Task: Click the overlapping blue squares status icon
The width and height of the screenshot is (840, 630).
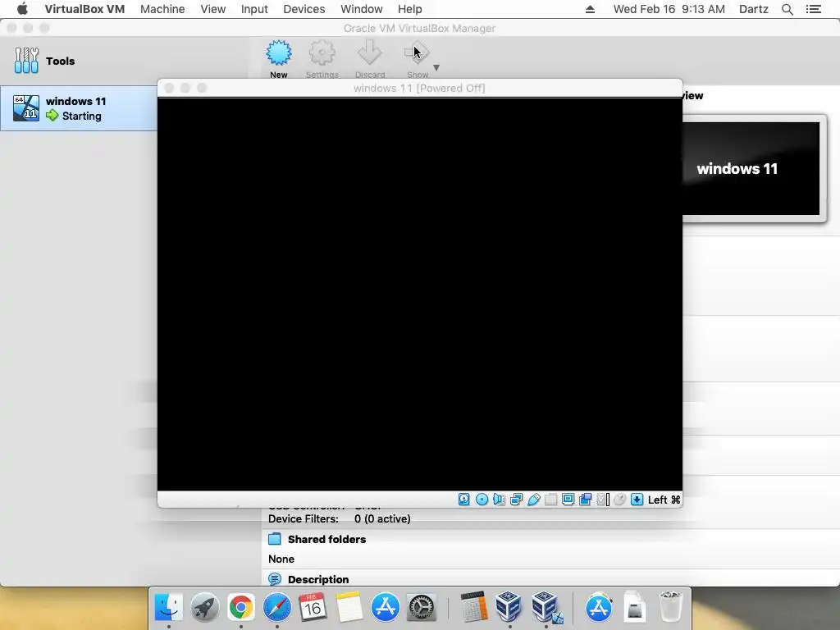Action: pyautogui.click(x=585, y=500)
